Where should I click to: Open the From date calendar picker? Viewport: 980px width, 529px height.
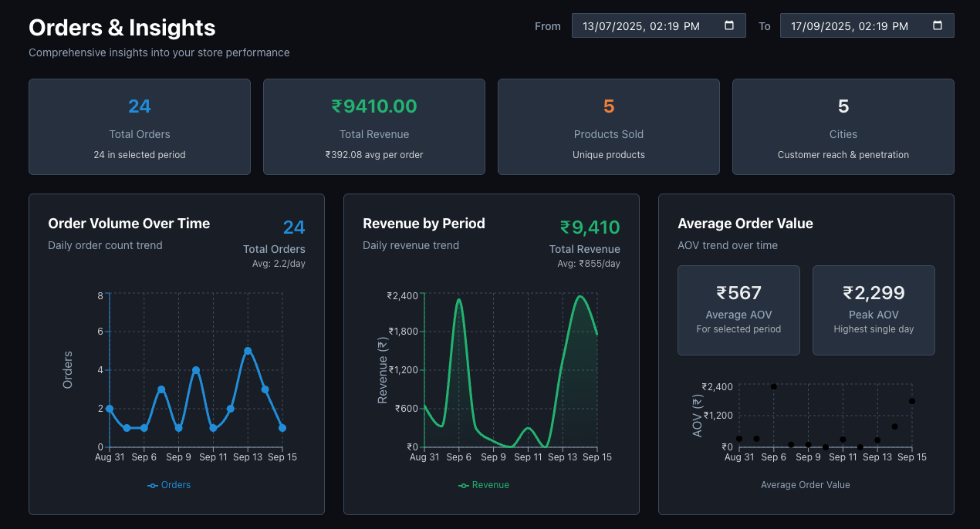pyautogui.click(x=728, y=25)
